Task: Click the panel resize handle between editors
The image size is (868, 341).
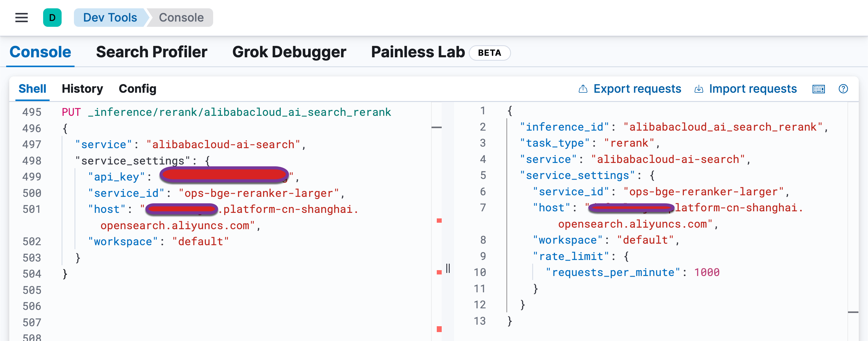Action: [448, 269]
